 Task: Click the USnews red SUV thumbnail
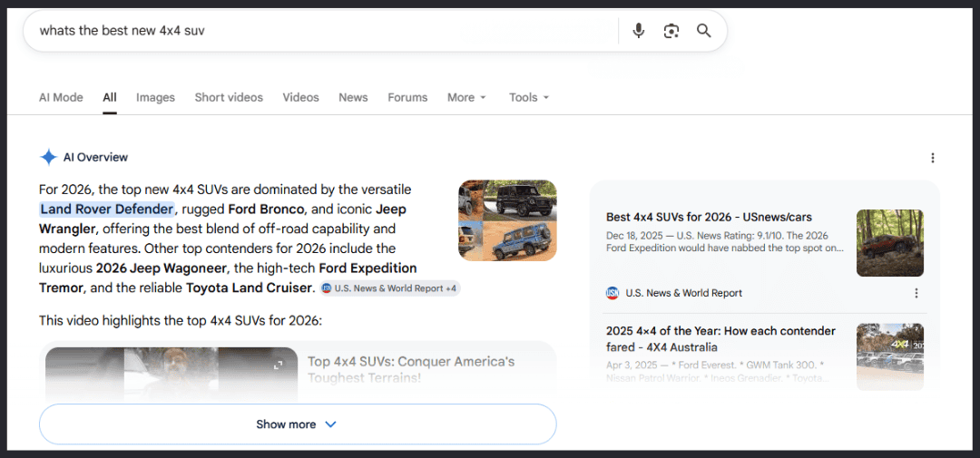coord(890,243)
